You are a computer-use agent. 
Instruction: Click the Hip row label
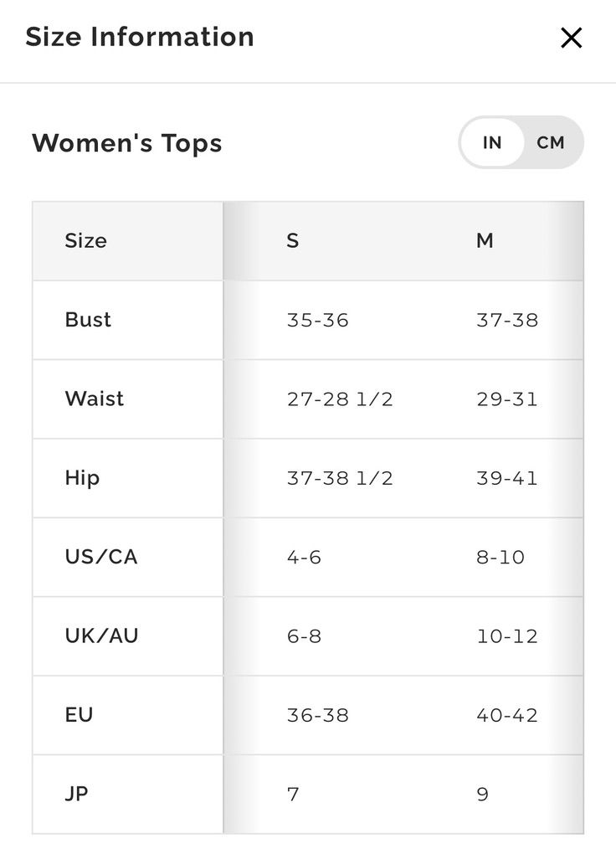tap(82, 478)
